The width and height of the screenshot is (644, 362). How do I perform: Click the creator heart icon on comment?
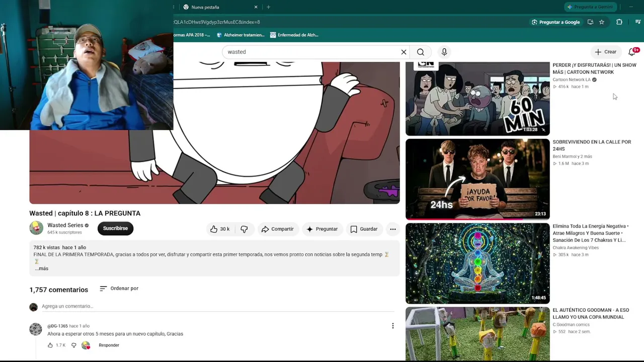pyautogui.click(x=86, y=345)
